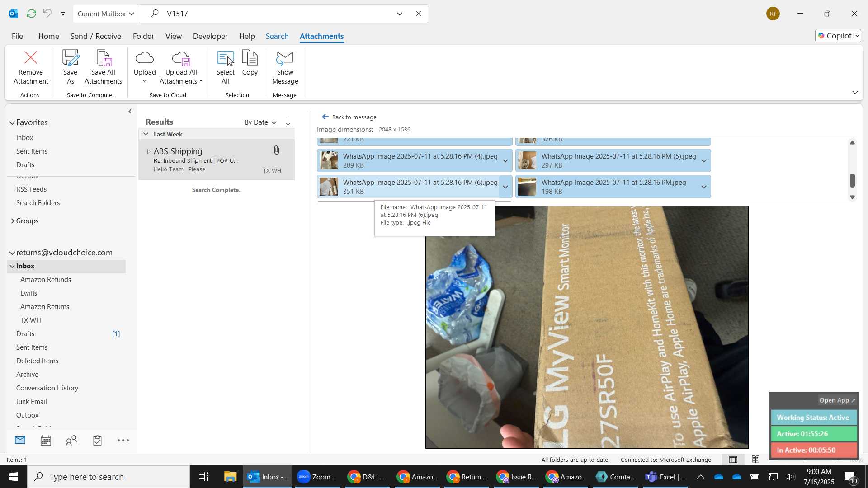Open dropdown for image (4).jpeg attachment
Image resolution: width=868 pixels, height=488 pixels.
(505, 161)
